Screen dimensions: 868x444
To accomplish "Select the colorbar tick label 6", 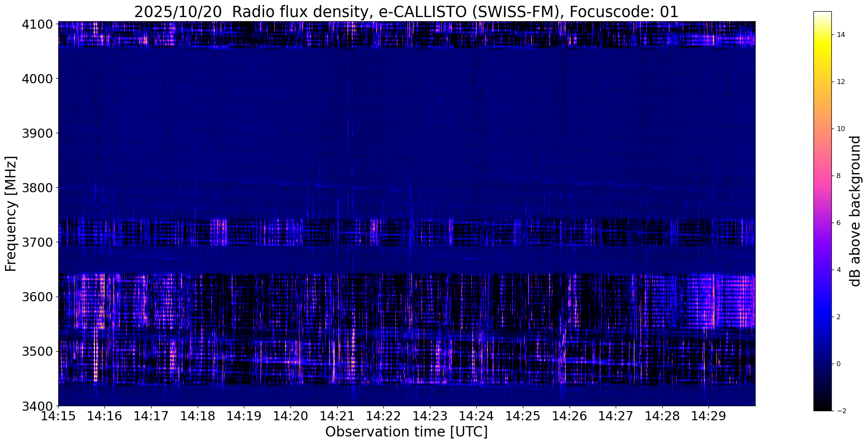I will pos(839,223).
